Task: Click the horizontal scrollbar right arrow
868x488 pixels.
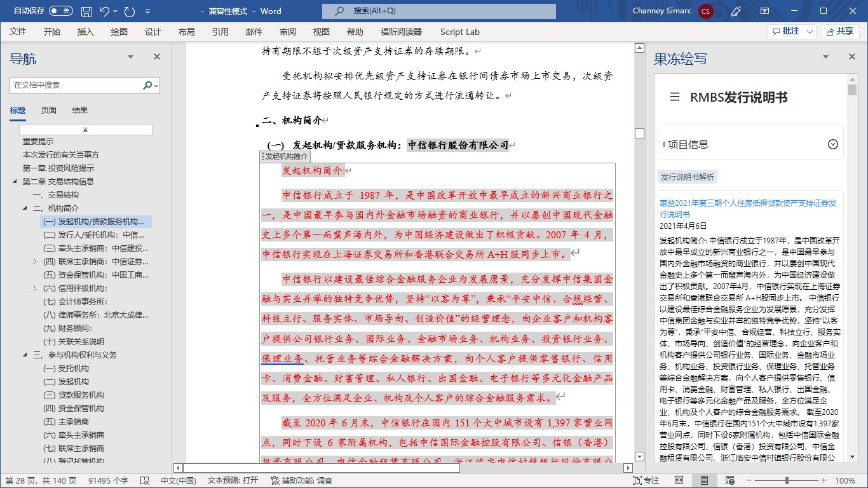Action: [x=628, y=468]
